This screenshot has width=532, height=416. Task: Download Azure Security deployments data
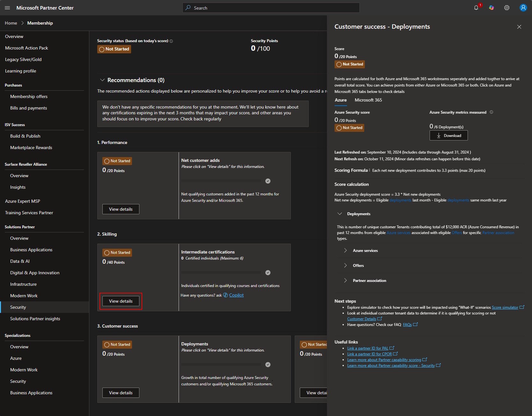coord(449,135)
